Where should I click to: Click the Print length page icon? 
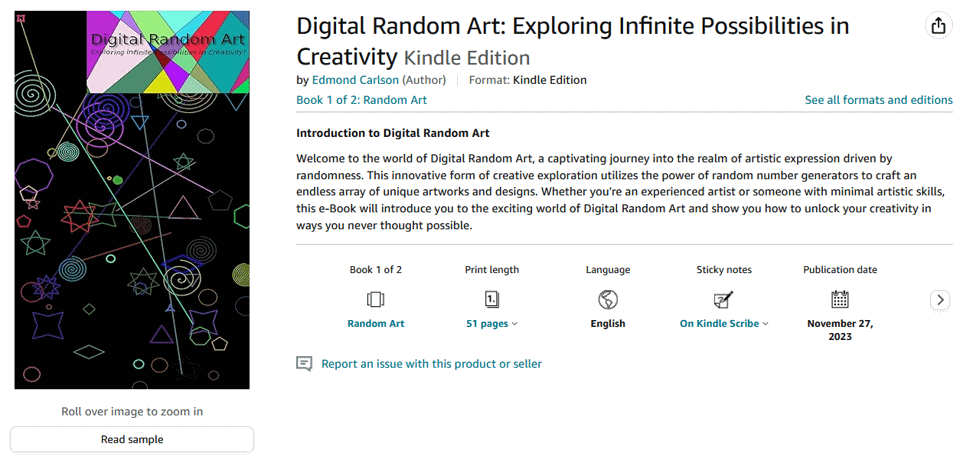pyautogui.click(x=492, y=299)
